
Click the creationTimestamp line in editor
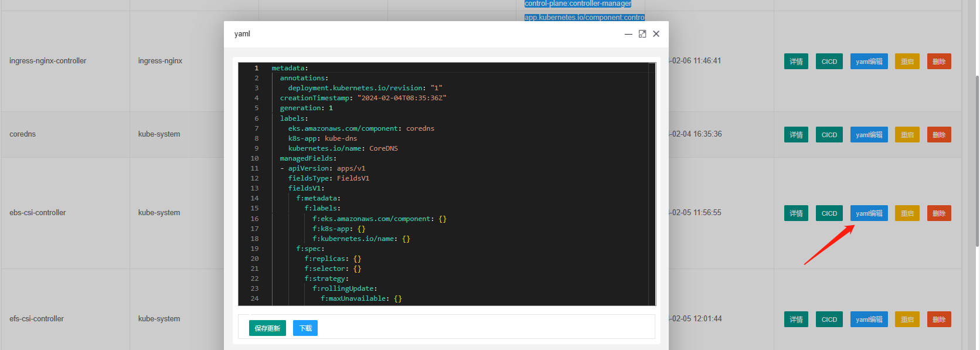363,98
